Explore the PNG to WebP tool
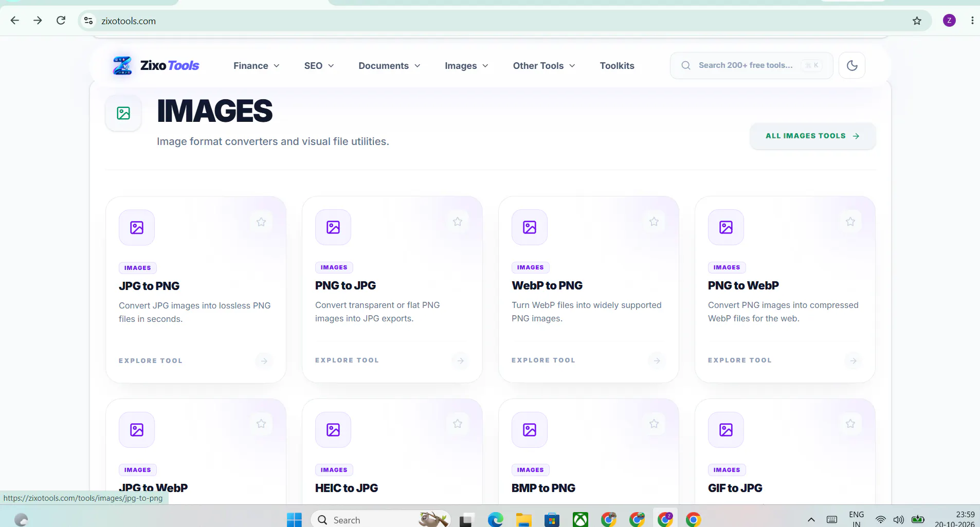This screenshot has width=980, height=527. tap(740, 360)
